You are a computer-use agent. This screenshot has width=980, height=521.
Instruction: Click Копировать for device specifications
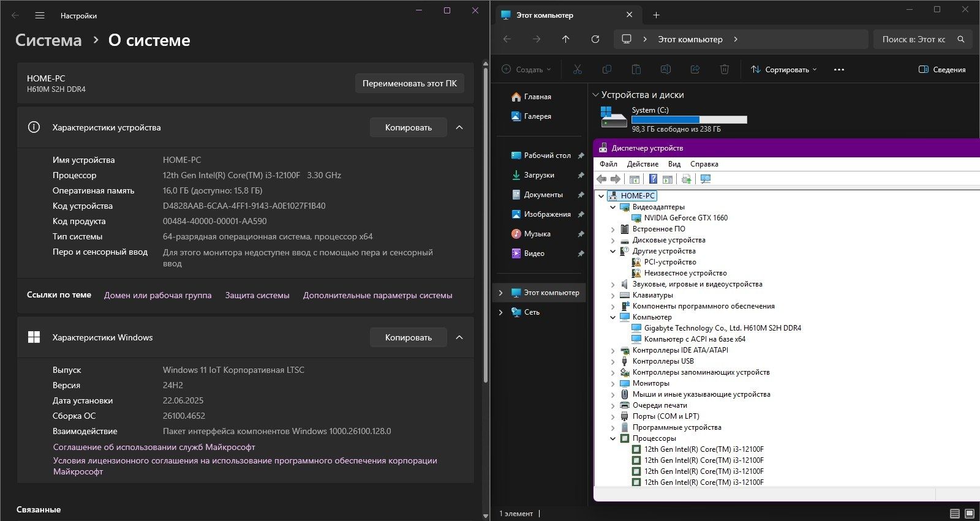point(409,127)
